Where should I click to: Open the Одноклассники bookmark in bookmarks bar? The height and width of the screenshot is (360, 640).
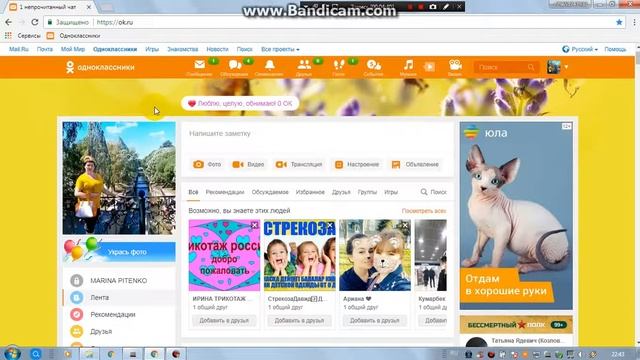(73, 36)
